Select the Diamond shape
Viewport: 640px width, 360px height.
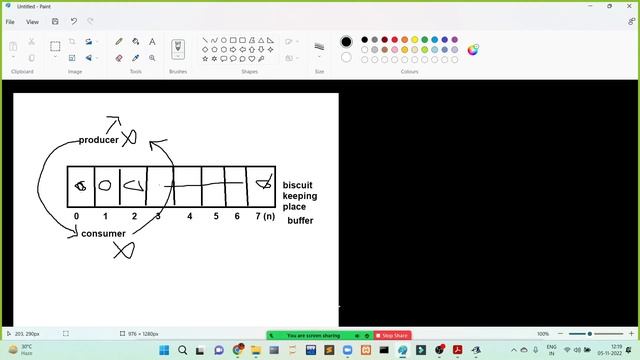[x=205, y=49]
